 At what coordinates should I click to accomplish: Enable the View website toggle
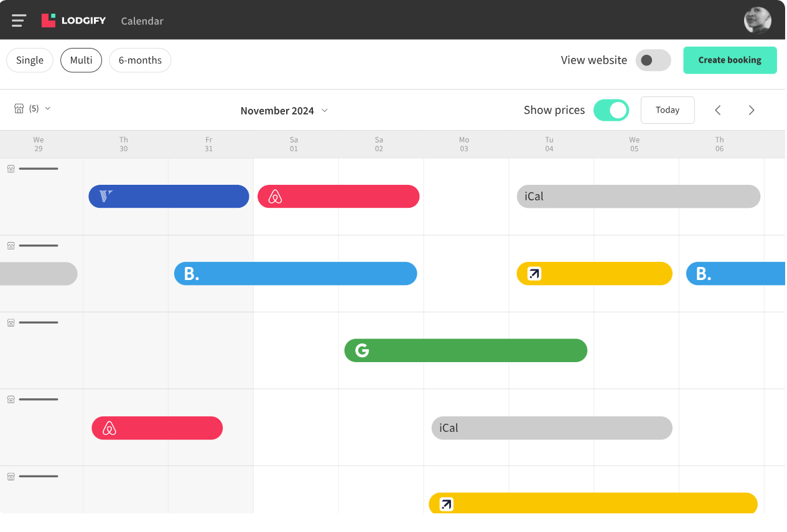tap(653, 60)
